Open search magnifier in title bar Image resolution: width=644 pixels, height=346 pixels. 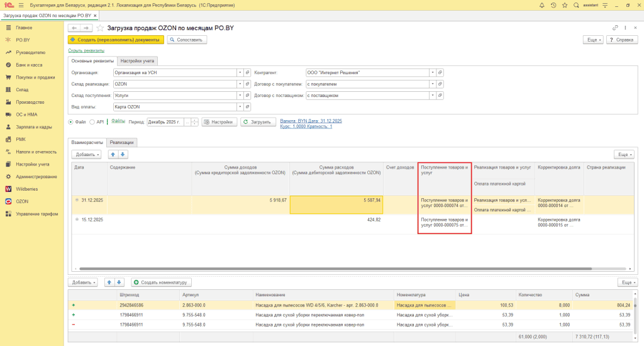[x=576, y=5]
